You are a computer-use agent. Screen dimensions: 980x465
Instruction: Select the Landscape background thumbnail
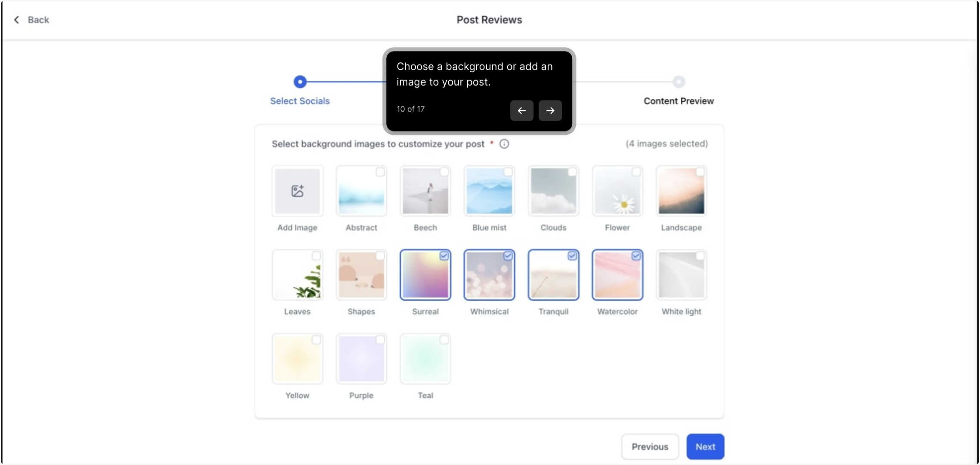point(682,191)
